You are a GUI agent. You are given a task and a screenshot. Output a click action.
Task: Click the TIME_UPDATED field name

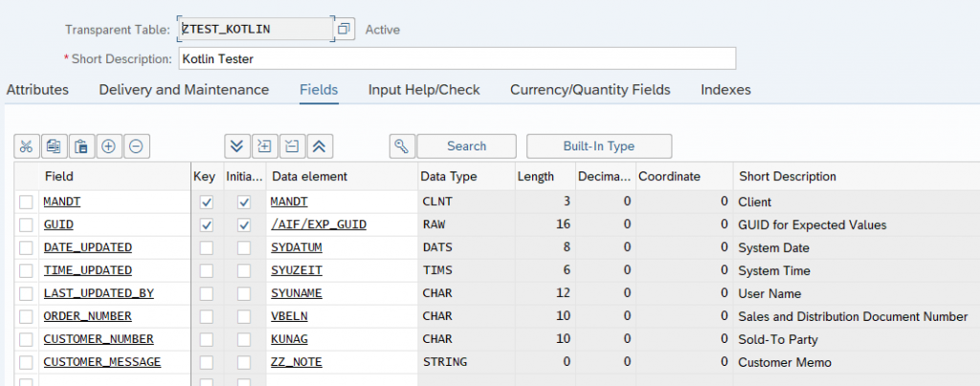pyautogui.click(x=87, y=270)
